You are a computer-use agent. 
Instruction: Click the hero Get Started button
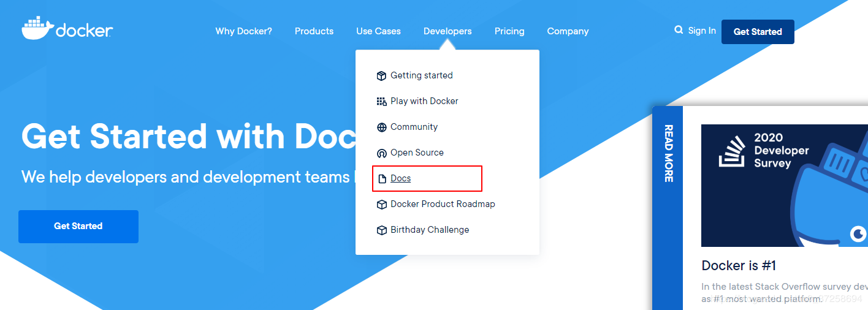pyautogui.click(x=78, y=227)
